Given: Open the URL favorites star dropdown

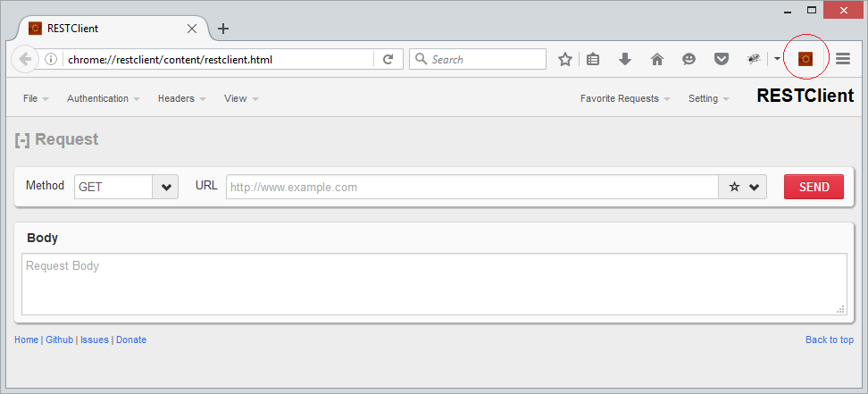Looking at the screenshot, I should pos(742,187).
